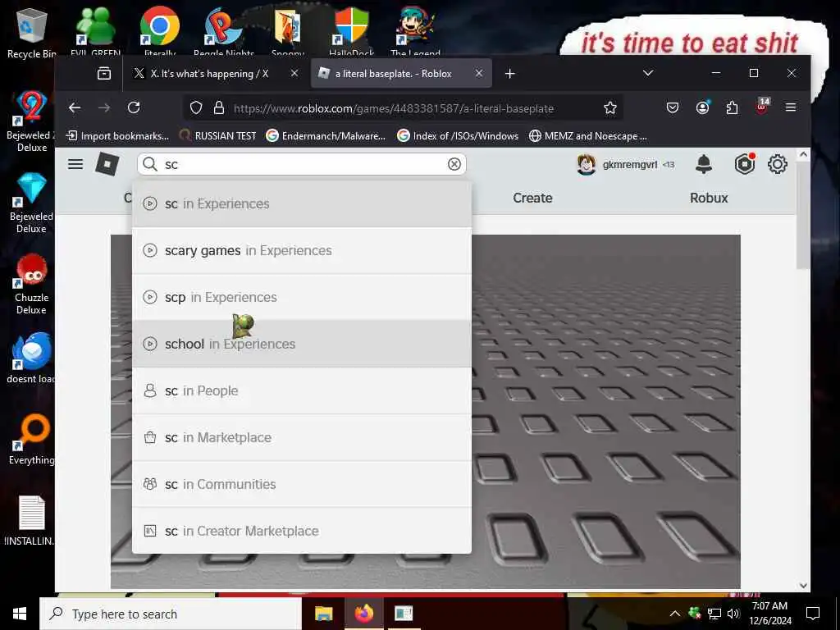
Task: Search sc in People
Action: point(302,390)
